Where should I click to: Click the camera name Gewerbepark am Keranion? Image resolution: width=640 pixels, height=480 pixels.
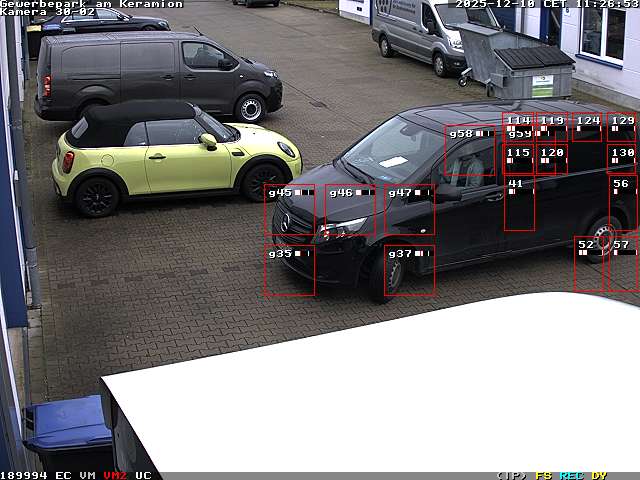(92, 4)
